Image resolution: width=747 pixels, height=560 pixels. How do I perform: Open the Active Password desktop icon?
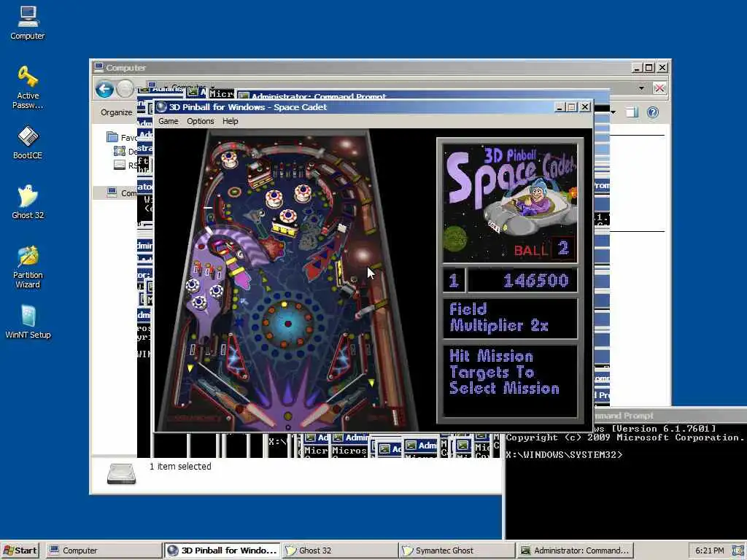[28, 87]
